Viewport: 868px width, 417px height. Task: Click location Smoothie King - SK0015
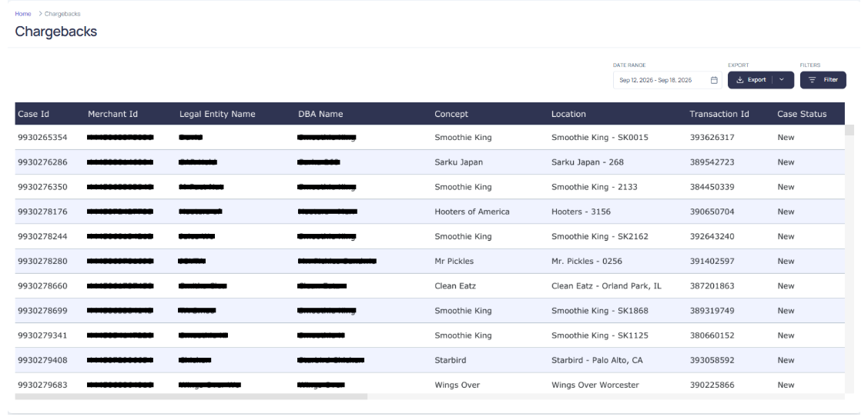click(x=599, y=138)
